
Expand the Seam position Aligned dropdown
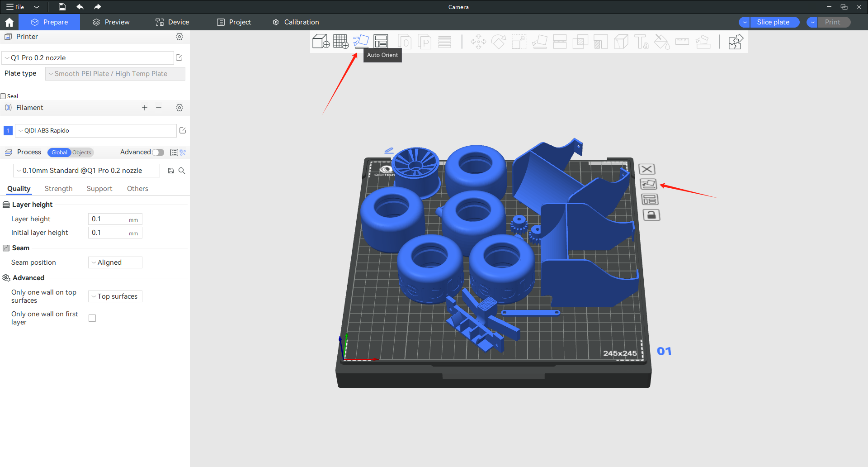click(115, 262)
